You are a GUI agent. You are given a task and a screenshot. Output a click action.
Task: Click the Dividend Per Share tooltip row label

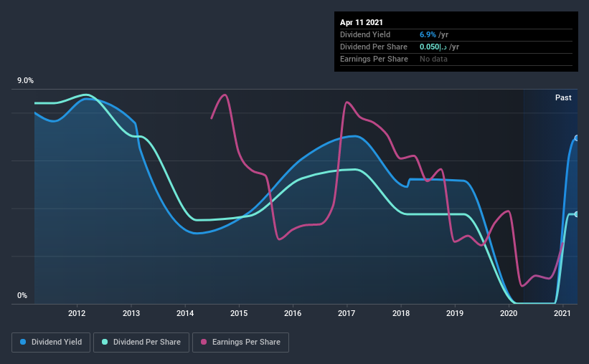pyautogui.click(x=373, y=47)
